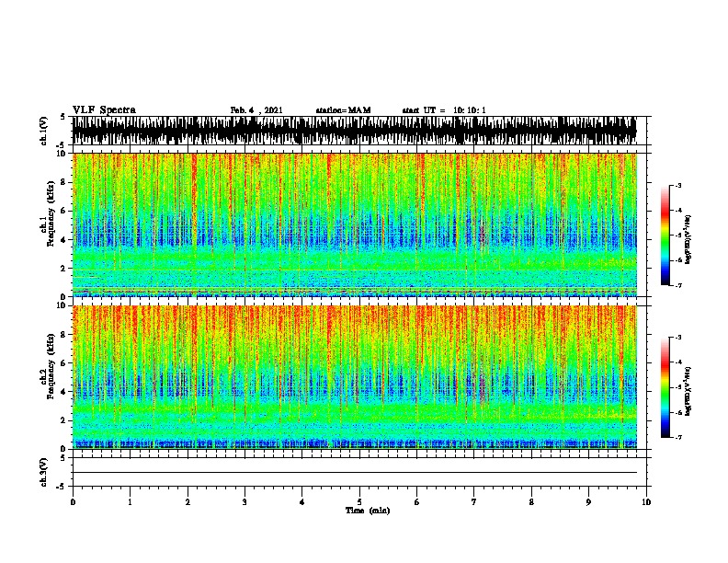Click time axis tick label "9"
This screenshot has width=728, height=563.
click(588, 502)
